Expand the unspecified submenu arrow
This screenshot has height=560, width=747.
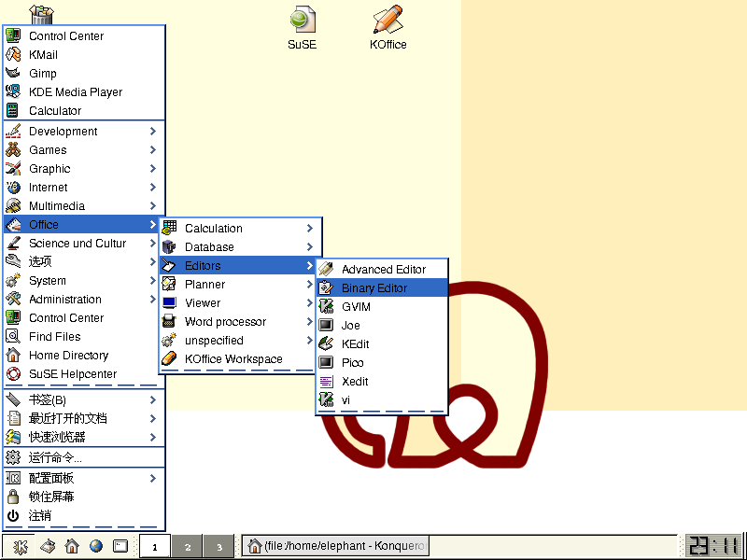310,340
